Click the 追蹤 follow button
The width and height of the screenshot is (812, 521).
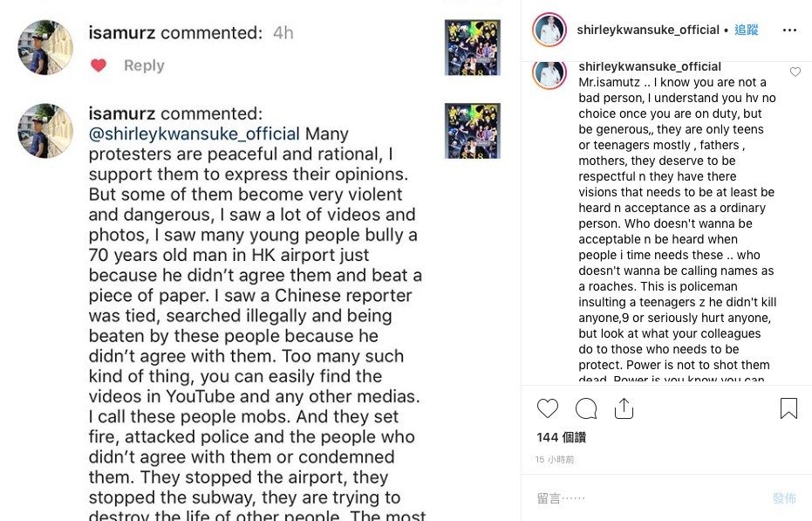point(746,30)
